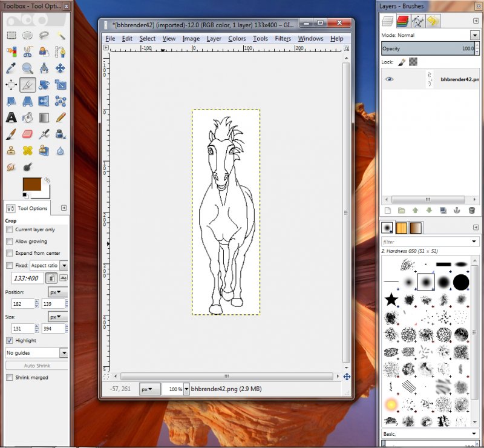The image size is (484, 448).
Task: Select the Color Picker eyedropper tool
Action: tap(11, 68)
